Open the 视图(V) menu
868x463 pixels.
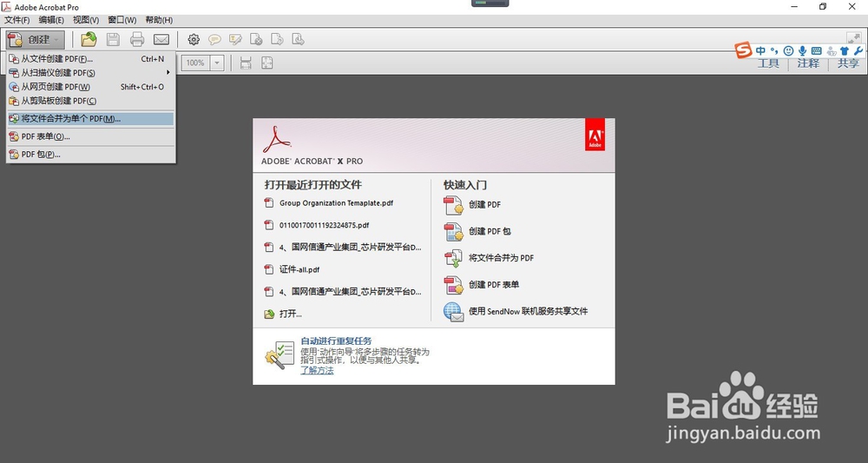point(86,20)
